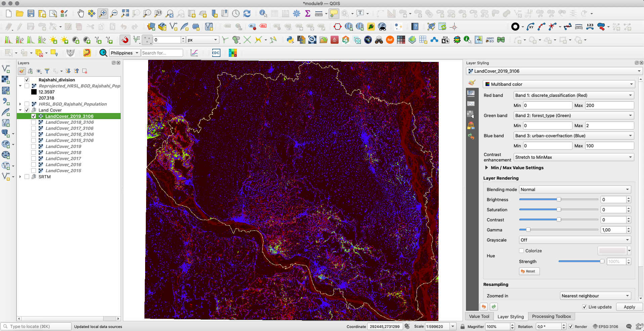
Task: Toggle the Land Cover group checkbox
Action: coord(27,110)
